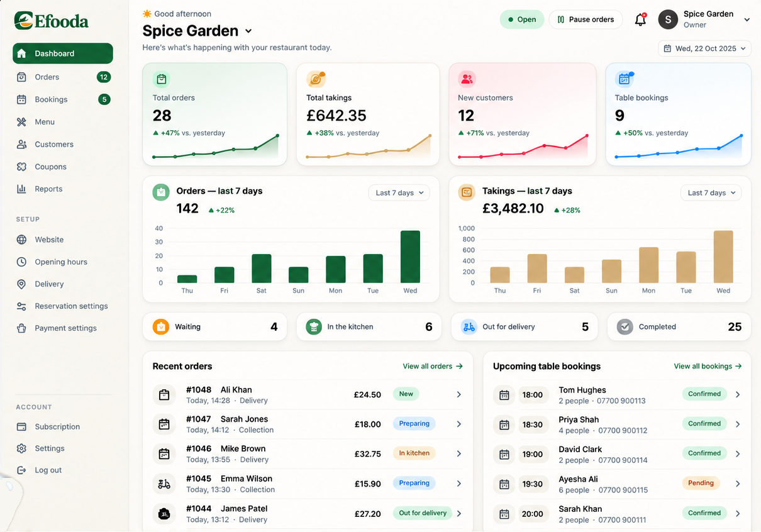Click the New customers people icon

[x=467, y=79]
